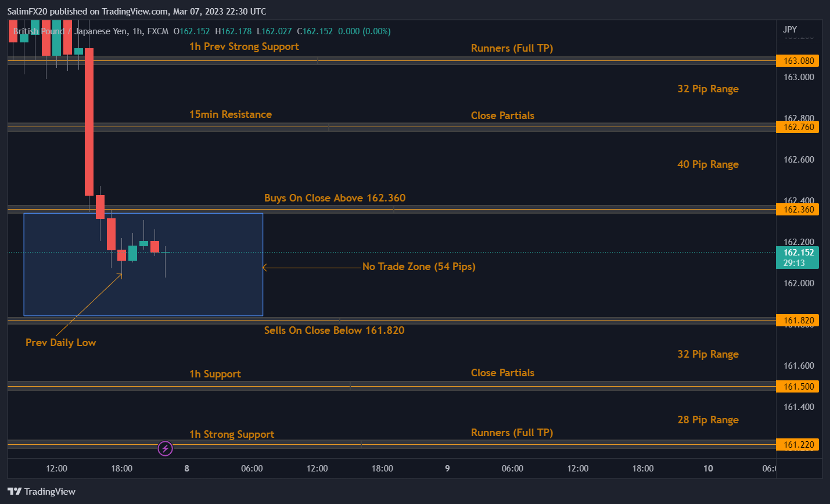The height and width of the screenshot is (504, 830).
Task: Select the '1h Prev Strong Support' label
Action: point(244,46)
